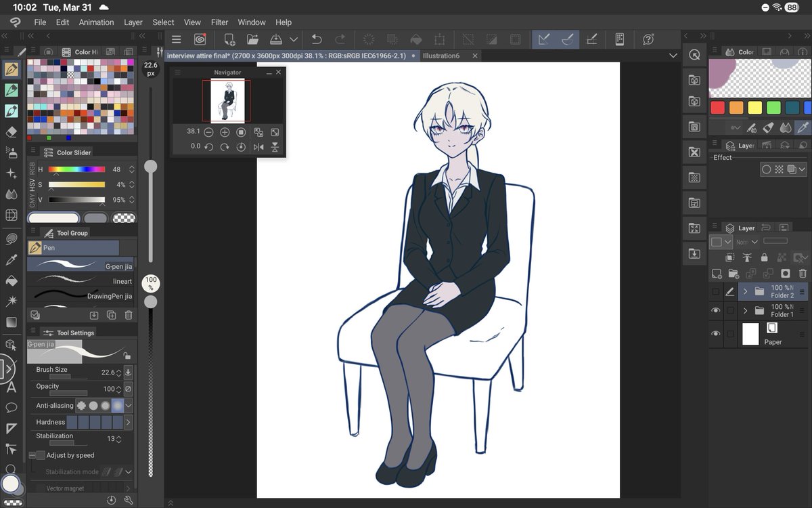Select the Text tool
812x508 pixels.
(x=12, y=387)
